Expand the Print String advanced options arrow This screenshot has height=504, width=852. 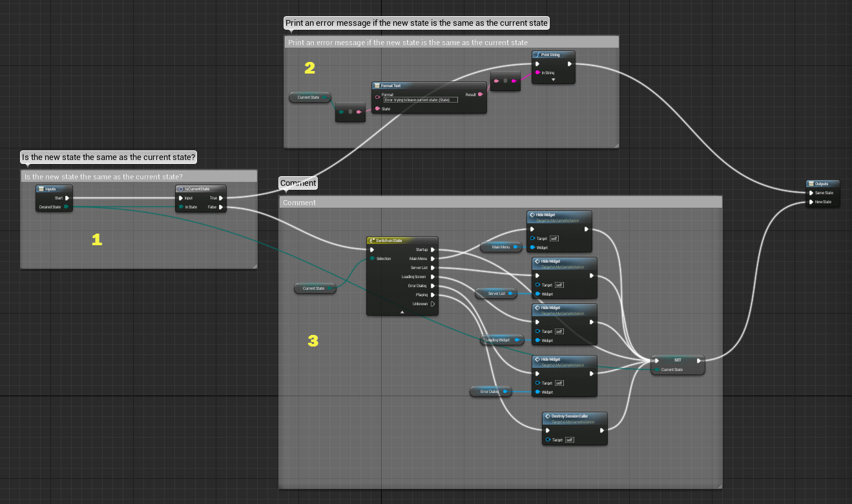pos(553,79)
